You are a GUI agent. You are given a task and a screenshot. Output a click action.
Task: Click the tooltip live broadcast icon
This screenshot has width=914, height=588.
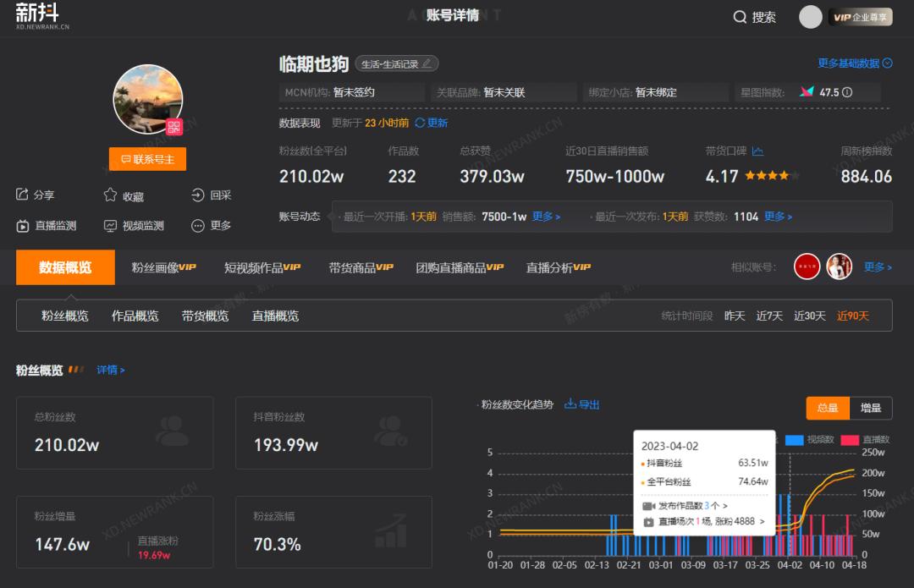tap(648, 521)
